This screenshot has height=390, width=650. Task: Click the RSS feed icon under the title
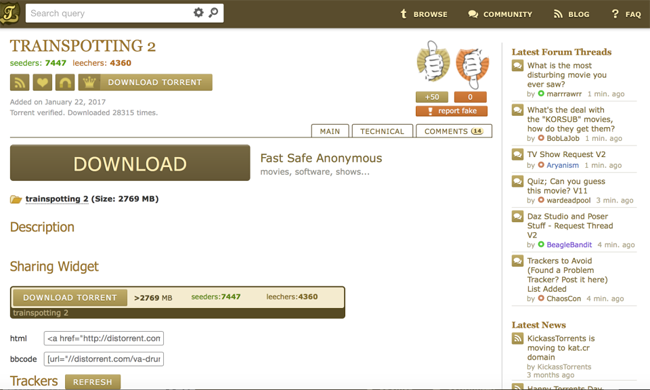(19, 82)
